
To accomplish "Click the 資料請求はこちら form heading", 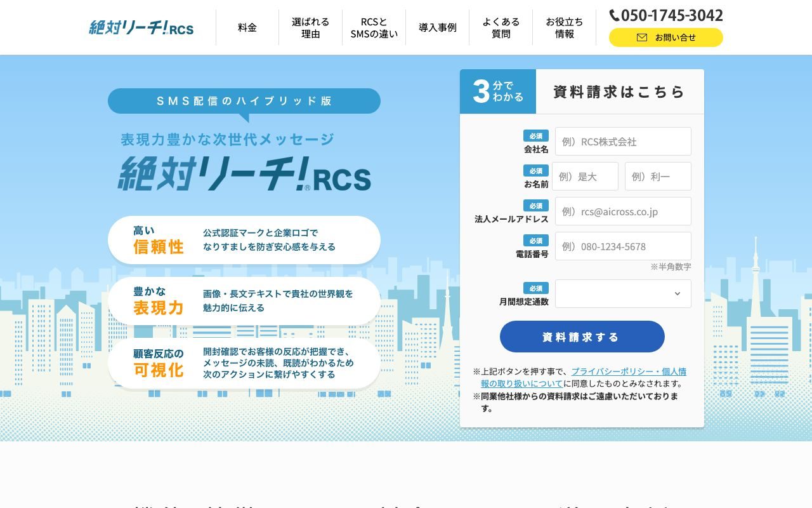I will click(620, 91).
